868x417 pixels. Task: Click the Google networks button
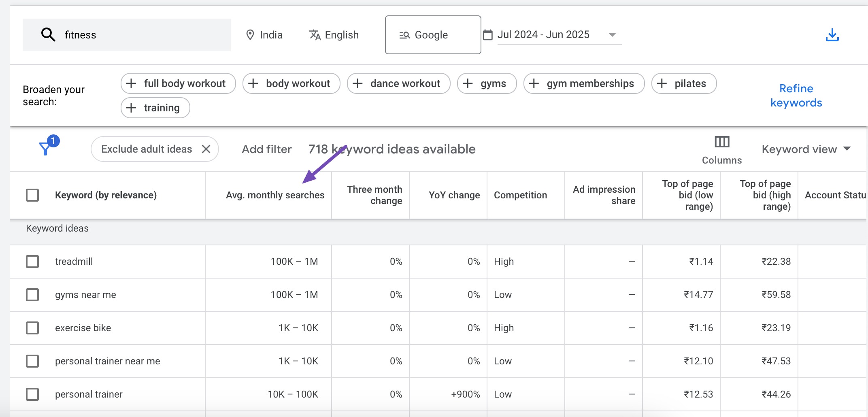click(433, 35)
